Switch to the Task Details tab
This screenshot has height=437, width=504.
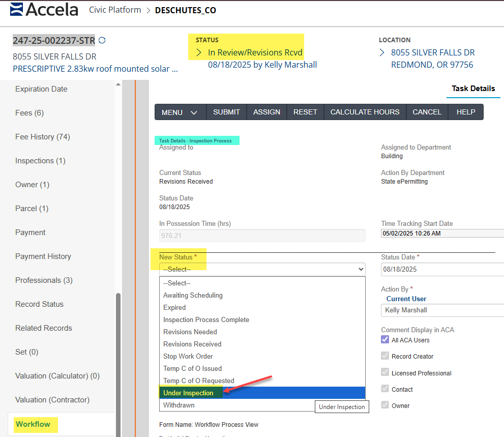[473, 88]
